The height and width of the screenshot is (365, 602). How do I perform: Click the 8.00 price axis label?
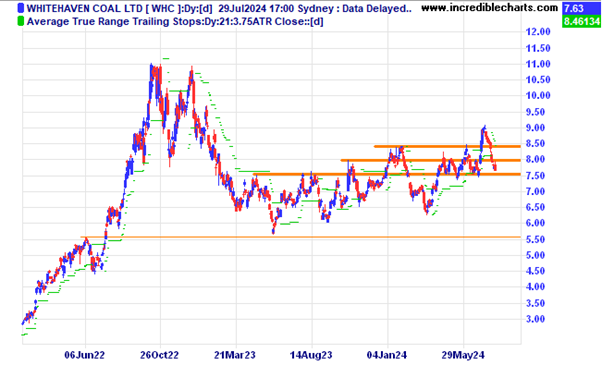tap(535, 159)
